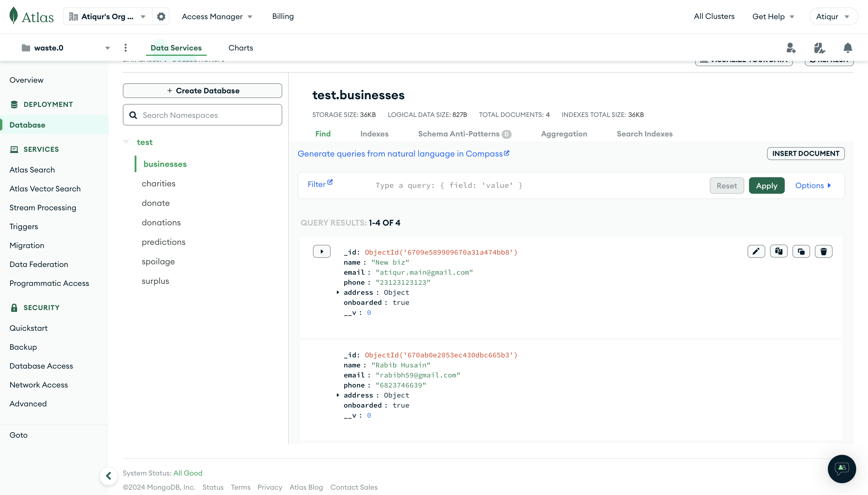Select the donate collection
868x495 pixels.
tap(155, 203)
